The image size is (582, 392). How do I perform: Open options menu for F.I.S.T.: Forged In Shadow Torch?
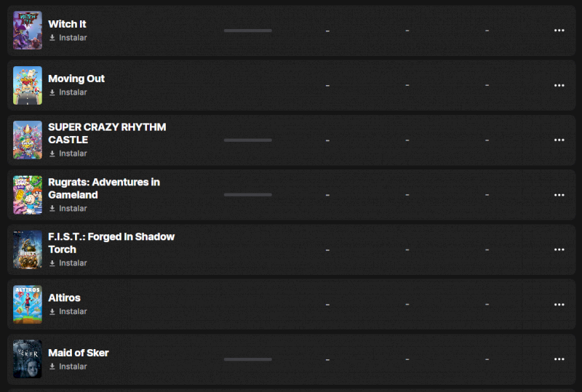coord(559,249)
